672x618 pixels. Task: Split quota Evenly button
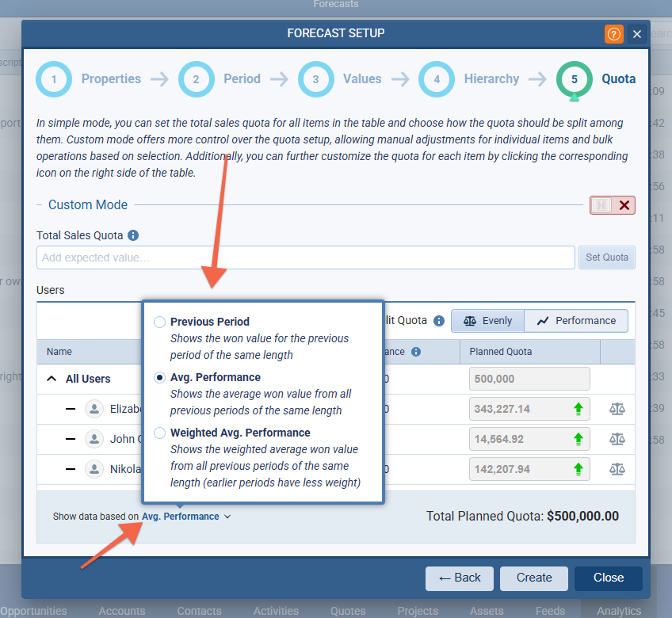tap(487, 321)
